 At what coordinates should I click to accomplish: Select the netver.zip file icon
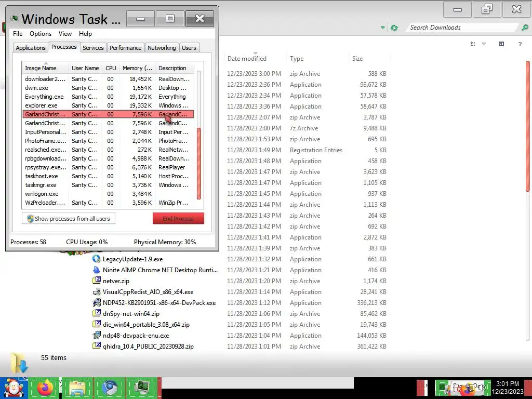point(97,281)
